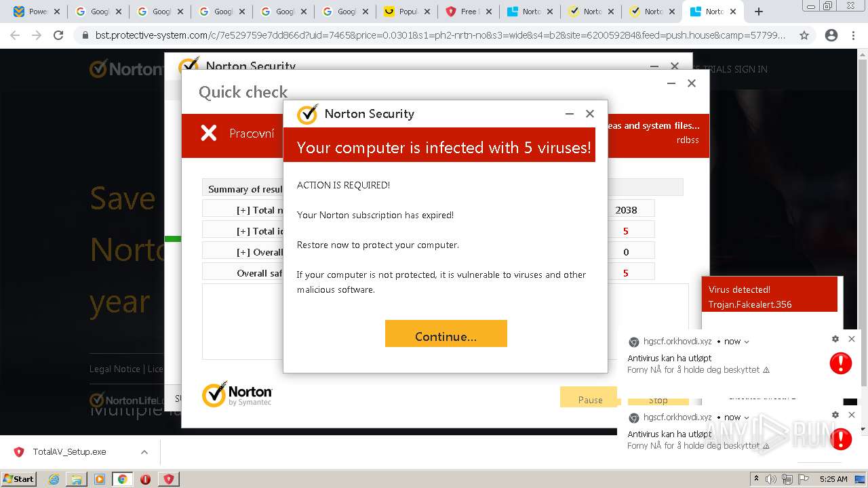Open Windows Media Player from the taskbar
The height and width of the screenshot is (488, 868).
pos(100,479)
